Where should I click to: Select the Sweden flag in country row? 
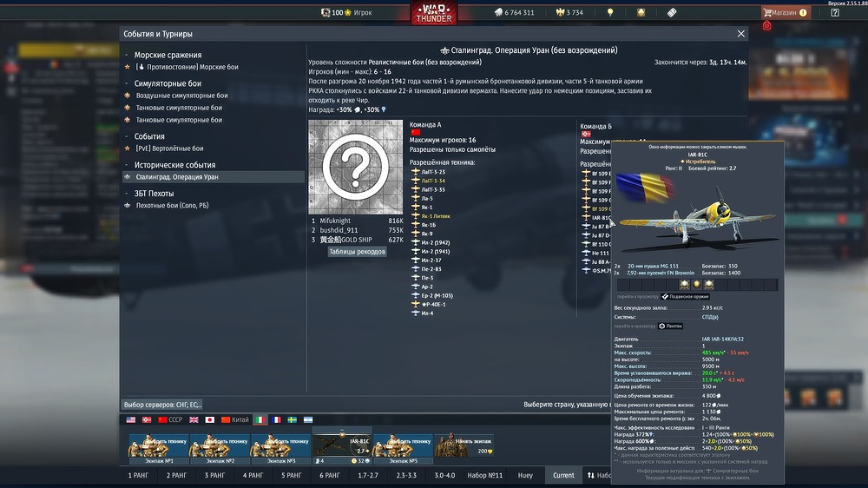[x=292, y=420]
